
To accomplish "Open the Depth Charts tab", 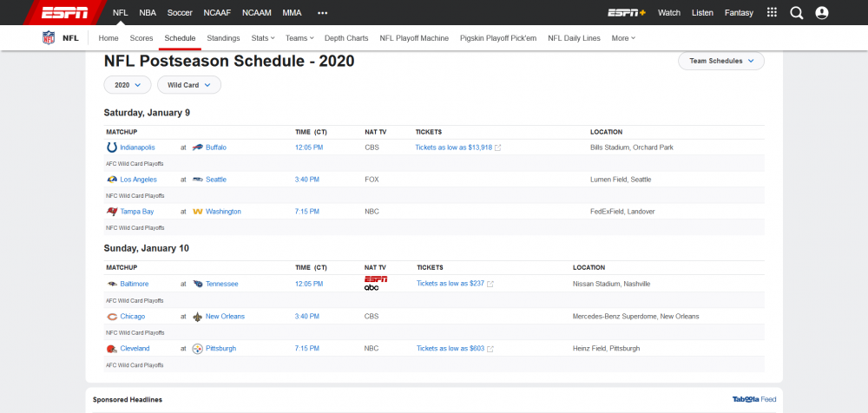I will (x=346, y=38).
